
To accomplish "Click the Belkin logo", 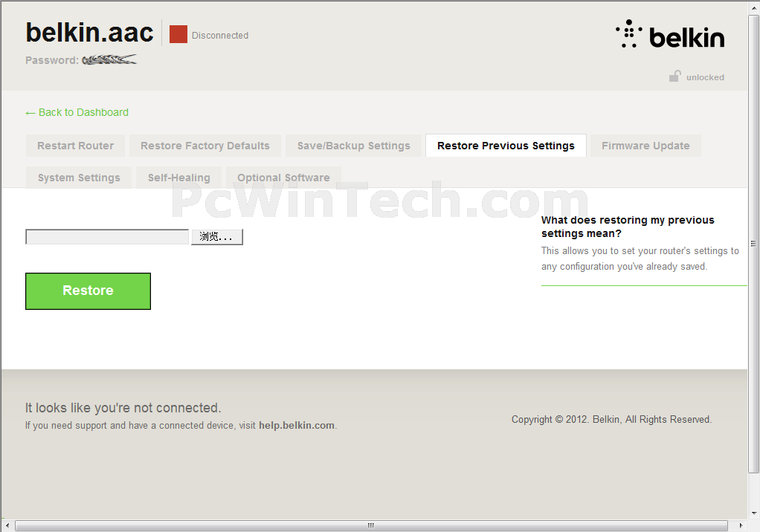I will (x=669, y=36).
